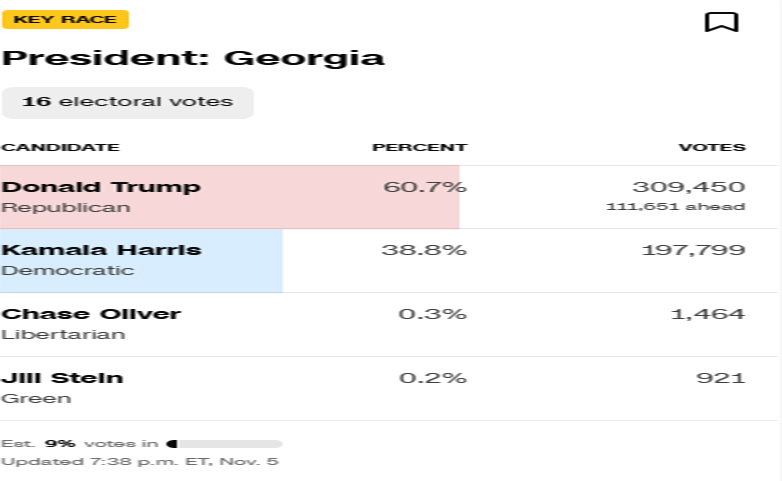Click Harris's 38.8% percent value
This screenshot has width=782, height=481.
pos(424,250)
